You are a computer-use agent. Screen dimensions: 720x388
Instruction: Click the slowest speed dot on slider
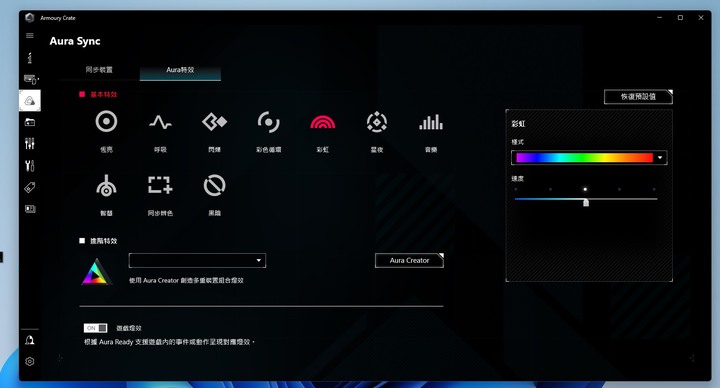[x=516, y=189]
